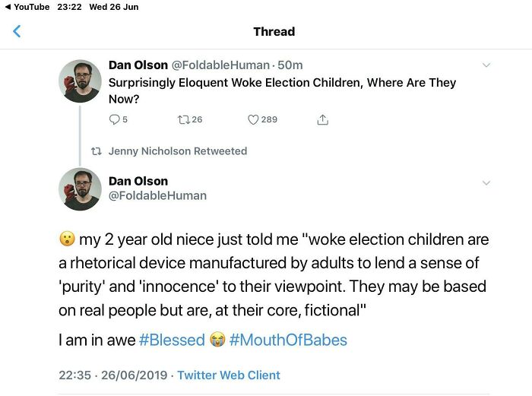Expand options chevron on main tweet
Viewport: 532px width, 396px height.
486,182
